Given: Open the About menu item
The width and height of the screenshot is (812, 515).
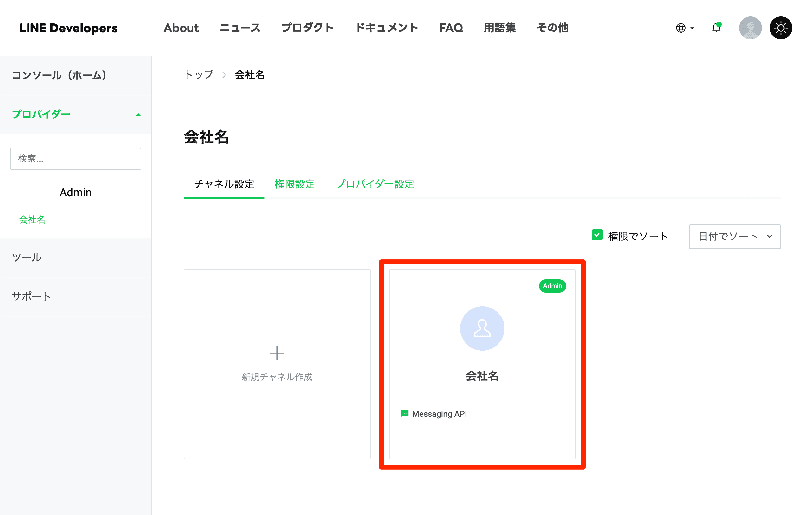Looking at the screenshot, I should tap(181, 28).
